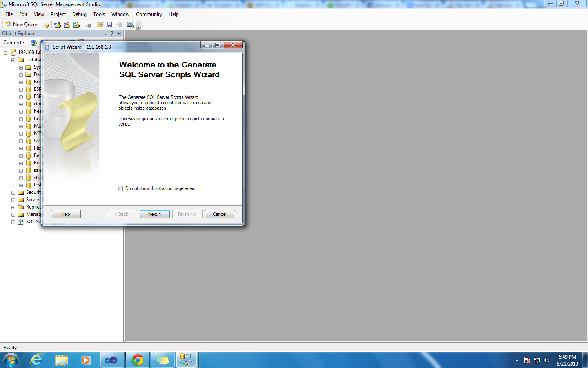
Task: Open the network tray icon
Action: point(537,360)
